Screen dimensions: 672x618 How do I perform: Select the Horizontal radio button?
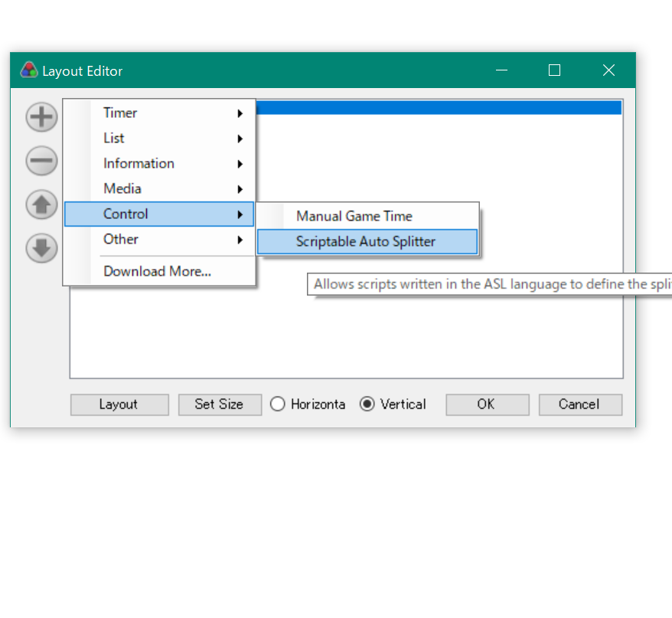308,404
